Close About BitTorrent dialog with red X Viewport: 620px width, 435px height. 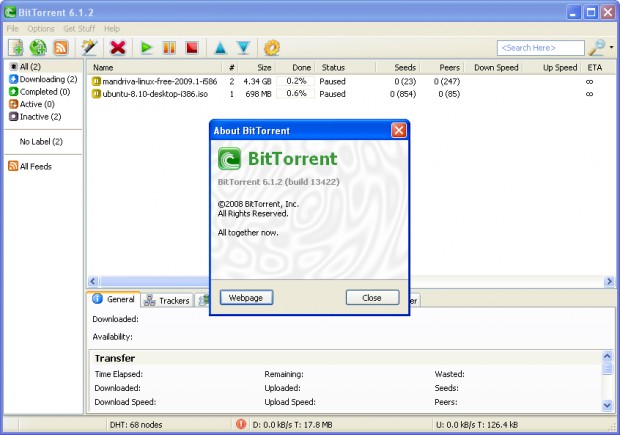tap(399, 130)
